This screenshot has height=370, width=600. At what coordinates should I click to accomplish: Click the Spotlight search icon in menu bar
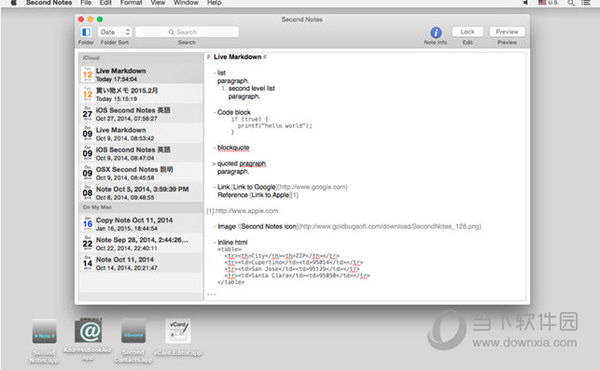[571, 3]
